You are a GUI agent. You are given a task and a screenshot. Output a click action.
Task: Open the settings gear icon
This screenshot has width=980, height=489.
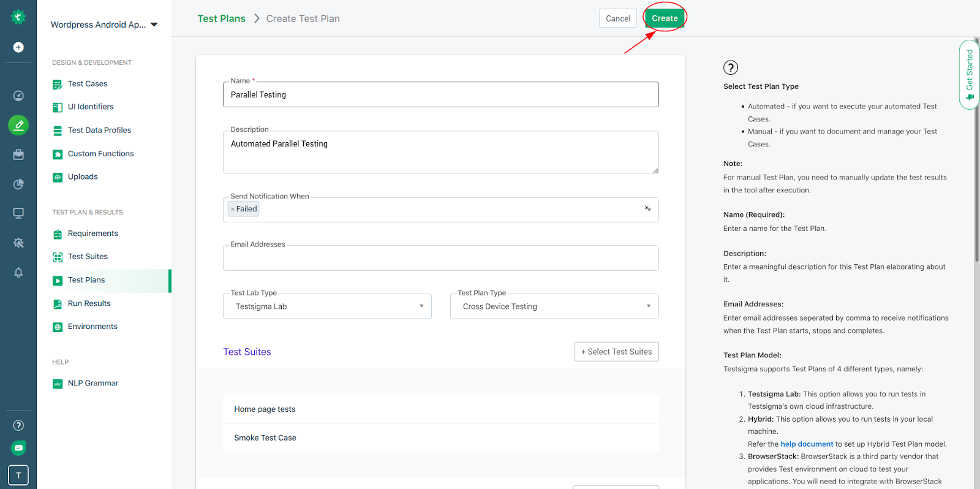[18, 243]
